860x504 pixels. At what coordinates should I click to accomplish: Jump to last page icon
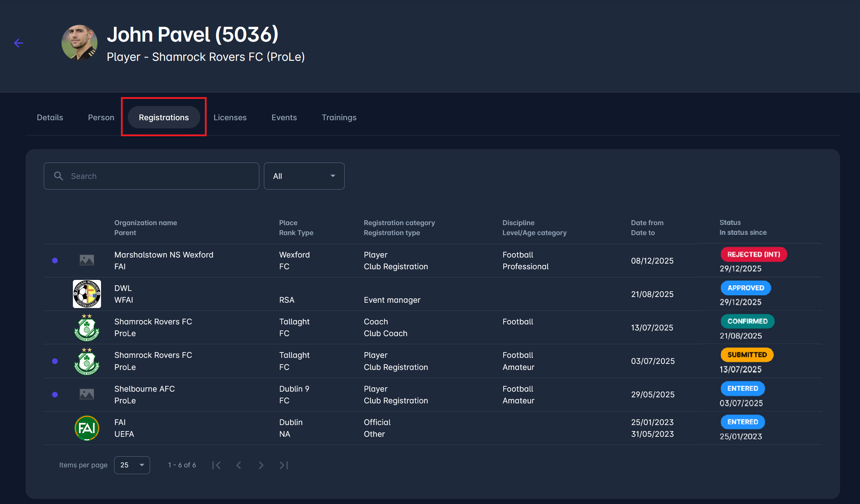coord(284,465)
